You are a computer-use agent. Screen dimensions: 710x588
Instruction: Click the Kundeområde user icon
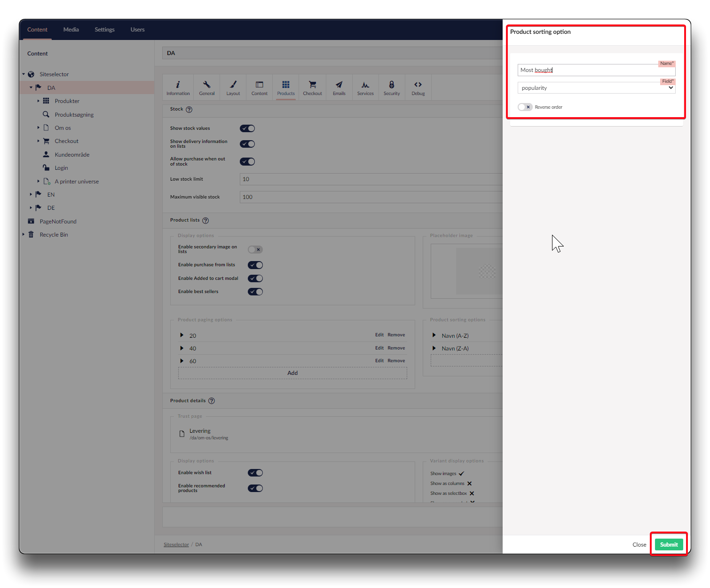46,154
